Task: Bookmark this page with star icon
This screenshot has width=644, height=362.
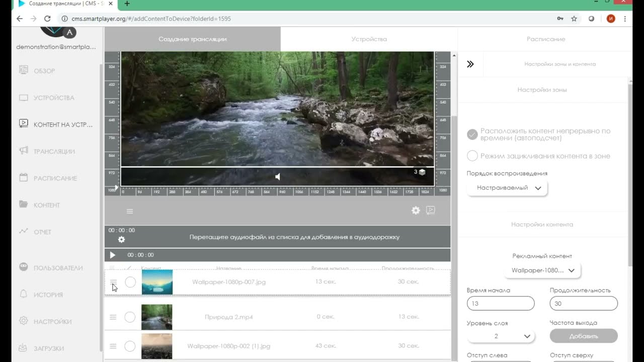Action: click(574, 19)
